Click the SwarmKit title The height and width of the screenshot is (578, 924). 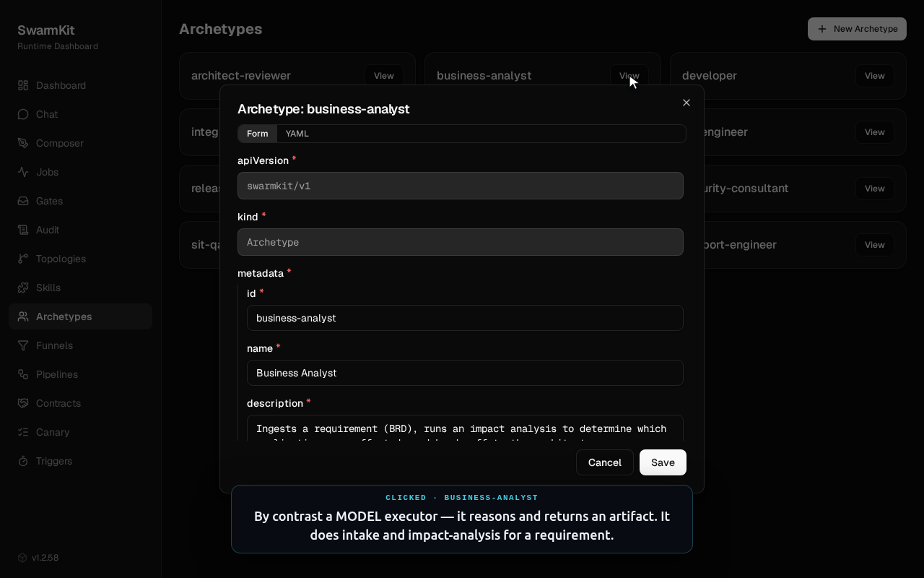pos(46,30)
